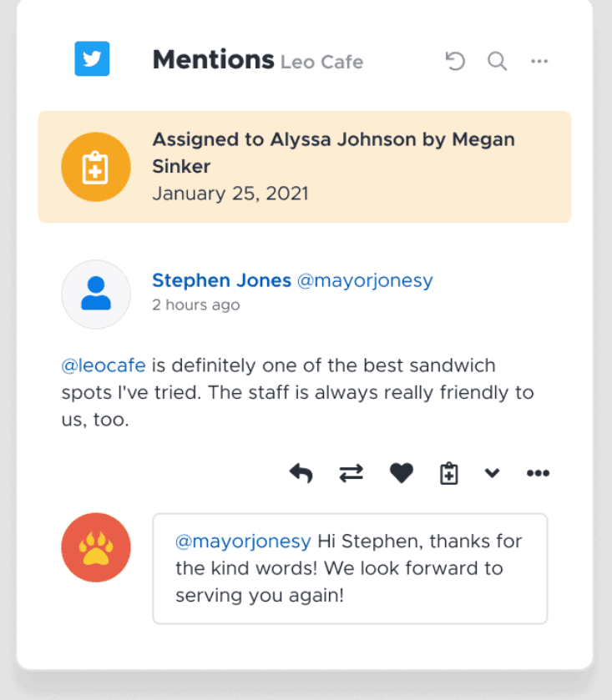Reply to Stephen Jones' tweet
Image resolution: width=612 pixels, height=700 pixels.
pos(301,473)
